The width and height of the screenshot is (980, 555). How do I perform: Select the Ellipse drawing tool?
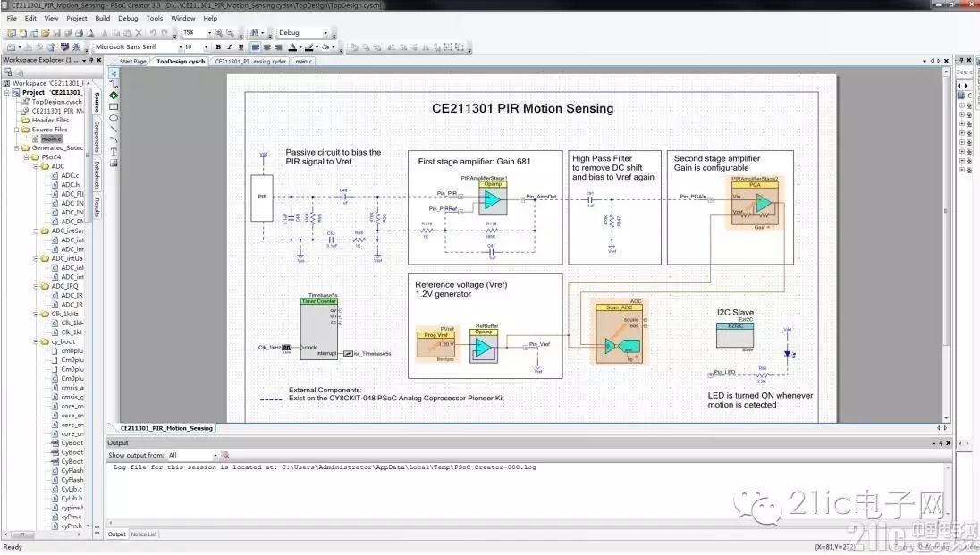[x=114, y=117]
